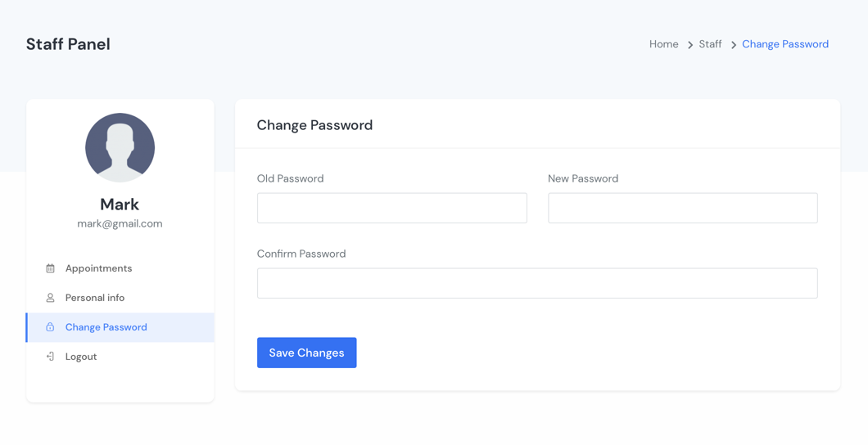The height and width of the screenshot is (445, 868).
Task: Click the chevron before Change Password breadcrumb
Action: pyautogui.click(x=733, y=45)
